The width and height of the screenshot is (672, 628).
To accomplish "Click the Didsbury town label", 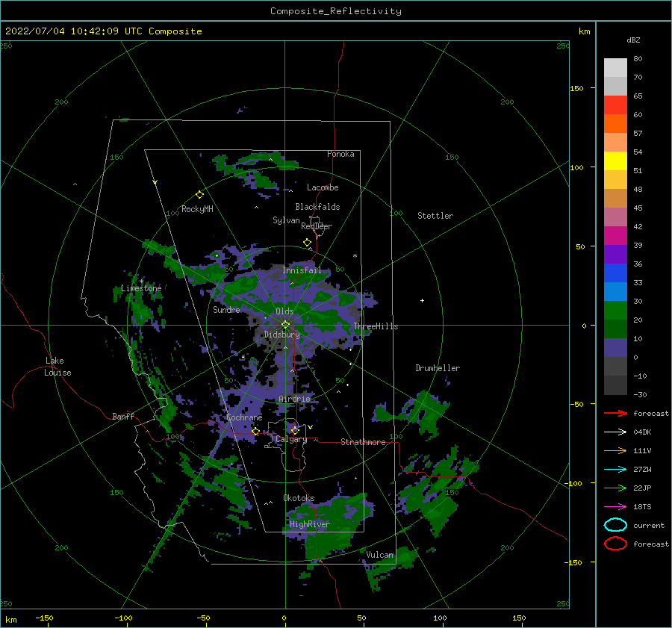I will click(x=282, y=335).
